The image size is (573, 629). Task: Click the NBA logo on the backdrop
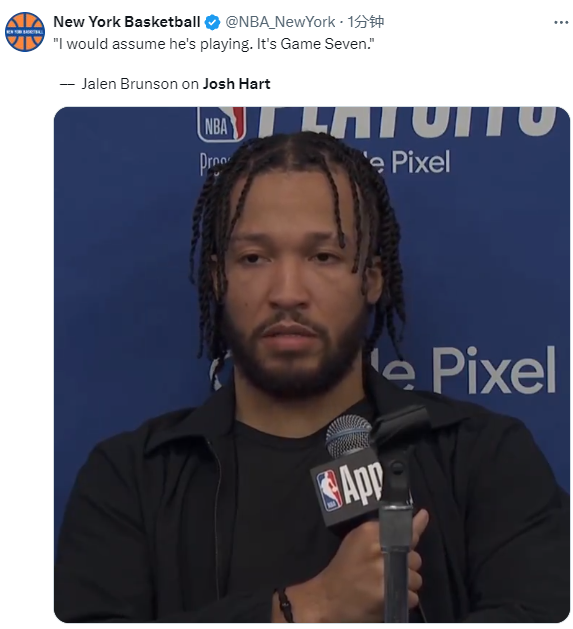221,124
